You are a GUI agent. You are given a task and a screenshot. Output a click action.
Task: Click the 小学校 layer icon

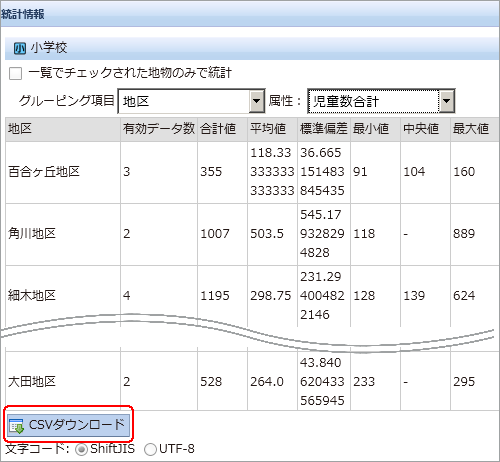coord(19,49)
